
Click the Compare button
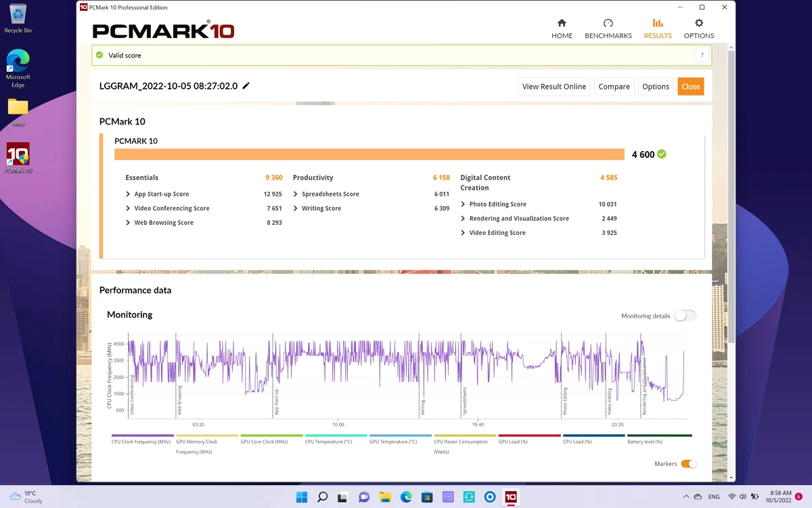614,87
